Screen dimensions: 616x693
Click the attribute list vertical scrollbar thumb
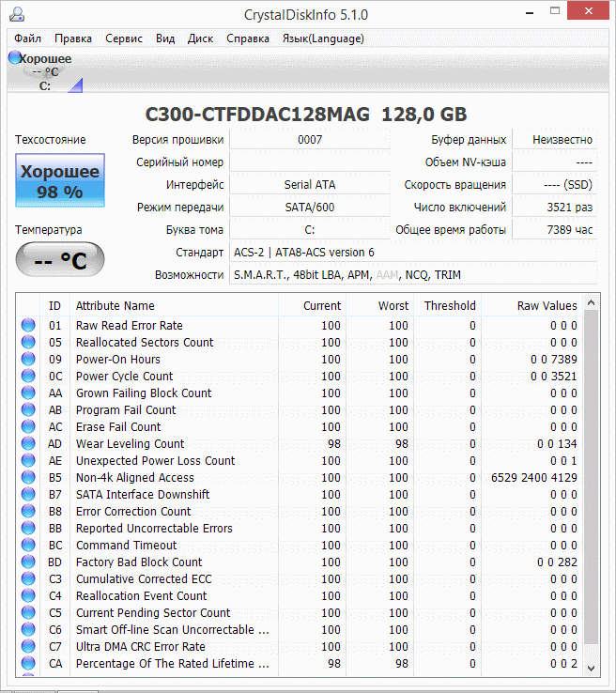pyautogui.click(x=592, y=477)
